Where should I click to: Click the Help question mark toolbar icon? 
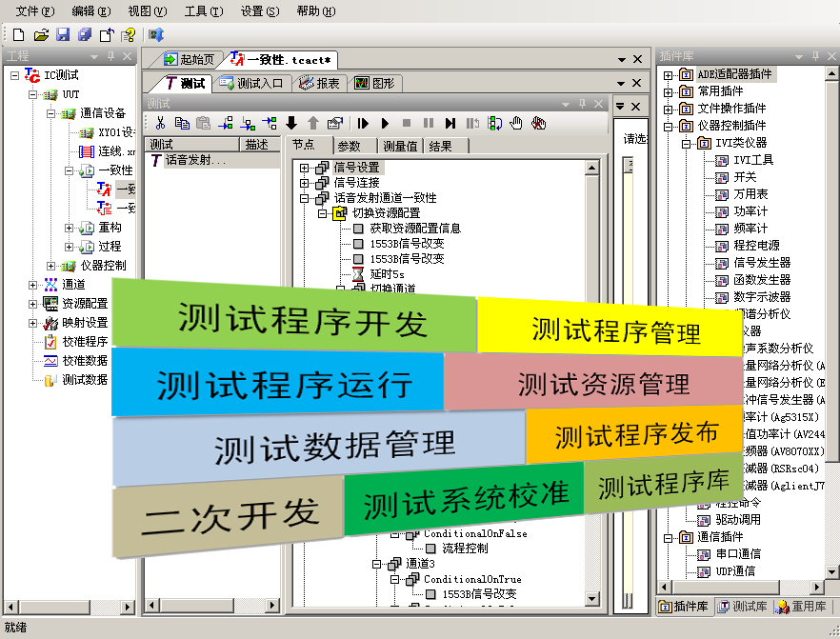tap(128, 35)
